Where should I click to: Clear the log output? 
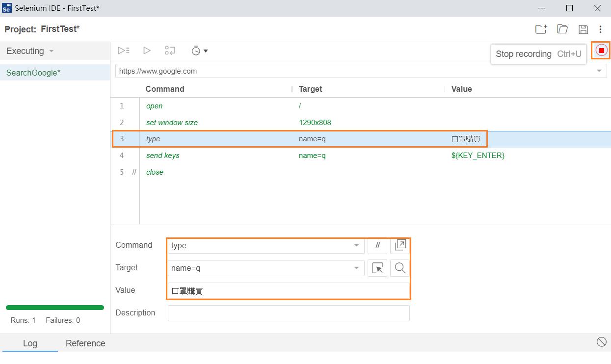(601, 342)
